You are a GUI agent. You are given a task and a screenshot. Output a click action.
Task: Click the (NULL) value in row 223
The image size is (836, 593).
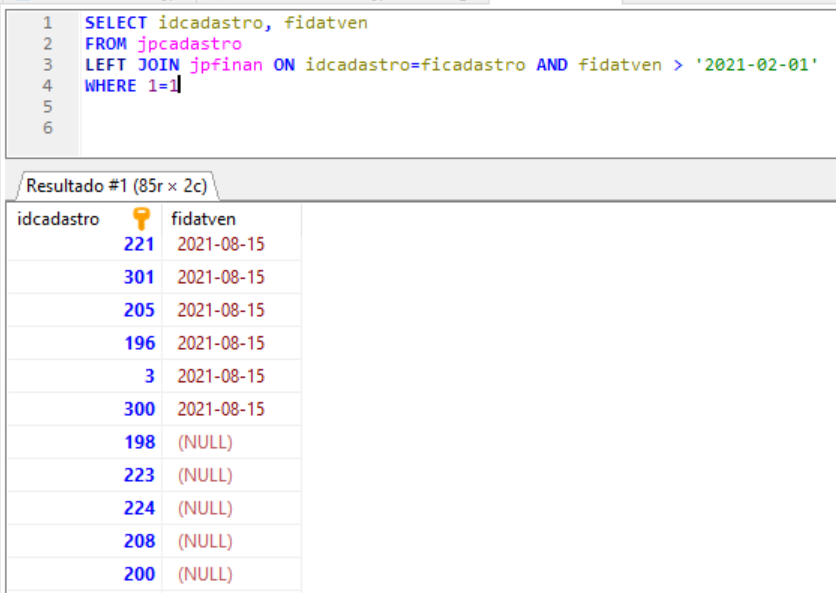[x=205, y=476]
